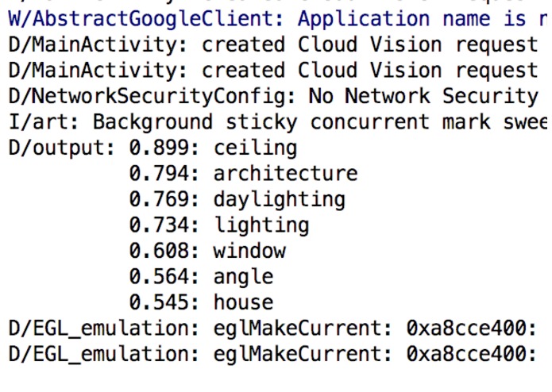
Task: Click the word house in output
Action: pos(243,302)
